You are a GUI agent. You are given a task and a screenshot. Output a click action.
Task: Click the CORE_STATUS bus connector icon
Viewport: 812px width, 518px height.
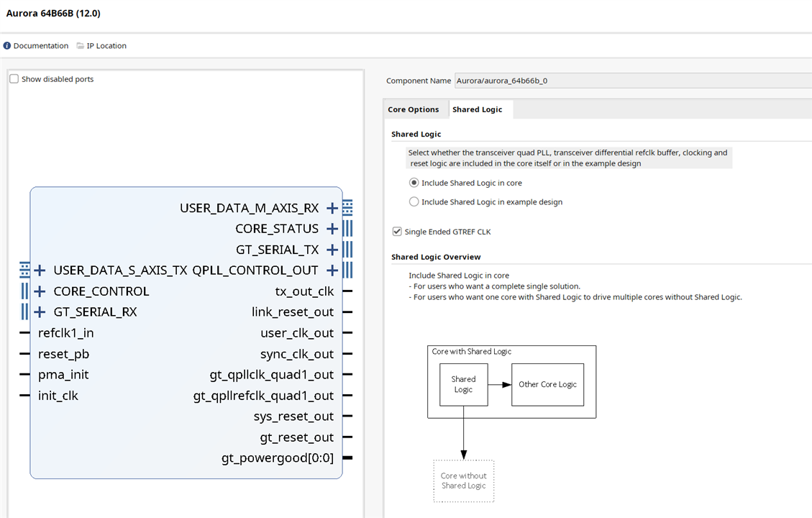coord(347,229)
